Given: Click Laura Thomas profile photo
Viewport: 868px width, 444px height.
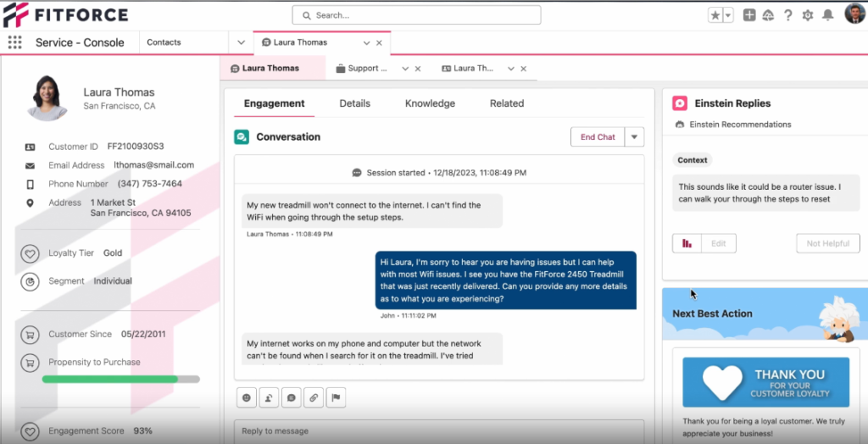Looking at the screenshot, I should (x=47, y=98).
